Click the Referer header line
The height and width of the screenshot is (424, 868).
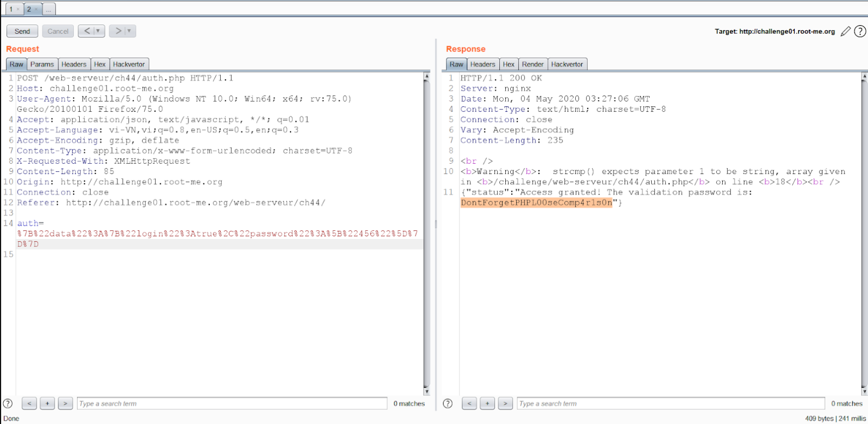171,202
